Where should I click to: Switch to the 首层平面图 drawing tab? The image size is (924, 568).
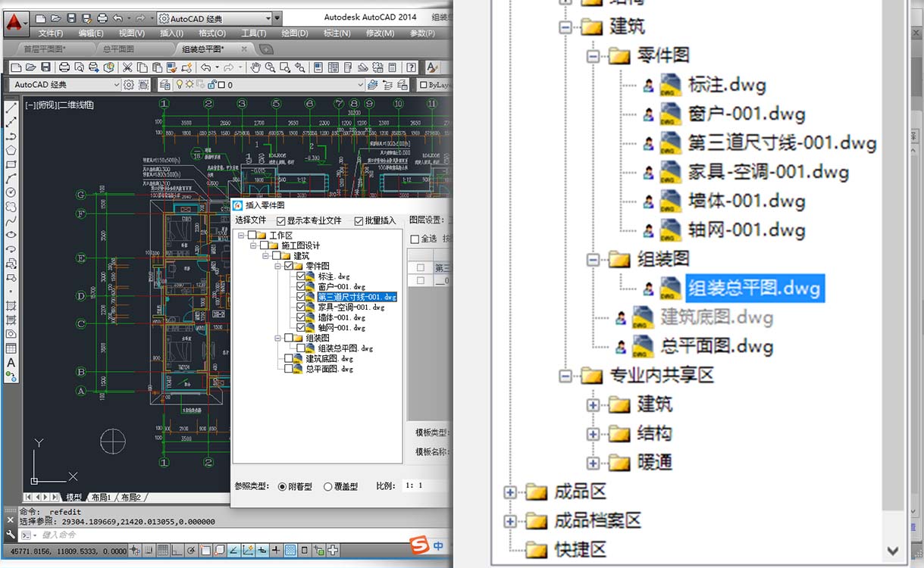[44, 49]
